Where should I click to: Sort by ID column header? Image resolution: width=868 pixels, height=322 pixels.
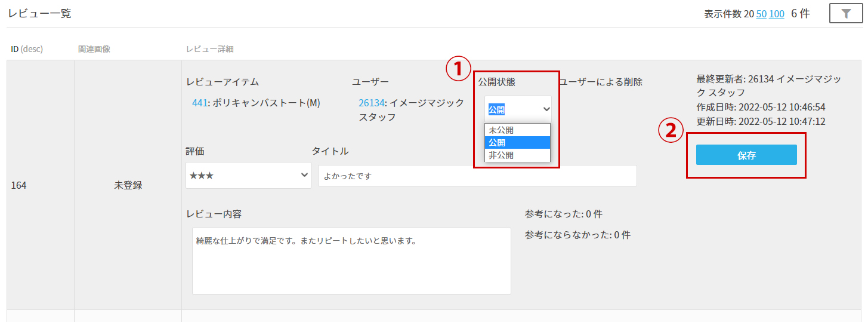pyautogui.click(x=27, y=49)
